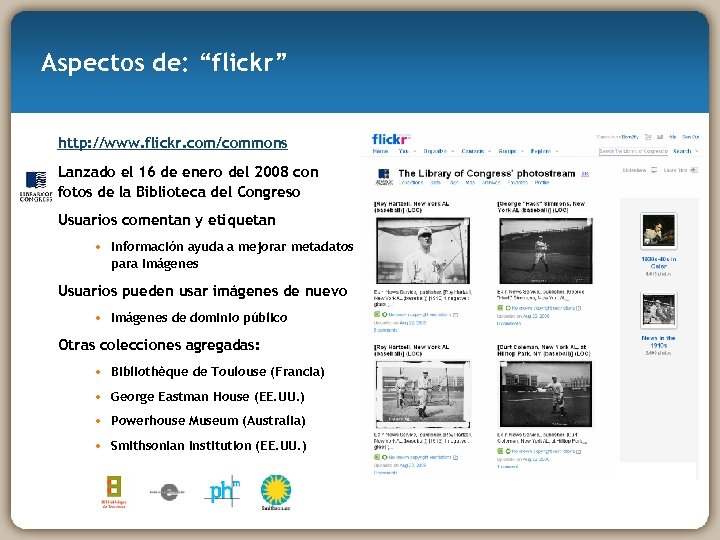Click the feed icon after photostream title

tap(585, 174)
